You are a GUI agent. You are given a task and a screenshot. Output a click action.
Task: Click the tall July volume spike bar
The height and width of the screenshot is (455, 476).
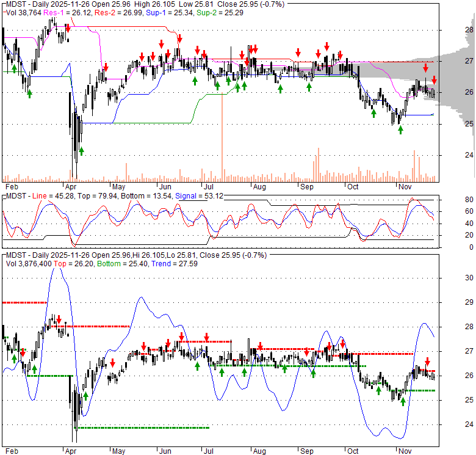pos(222,137)
